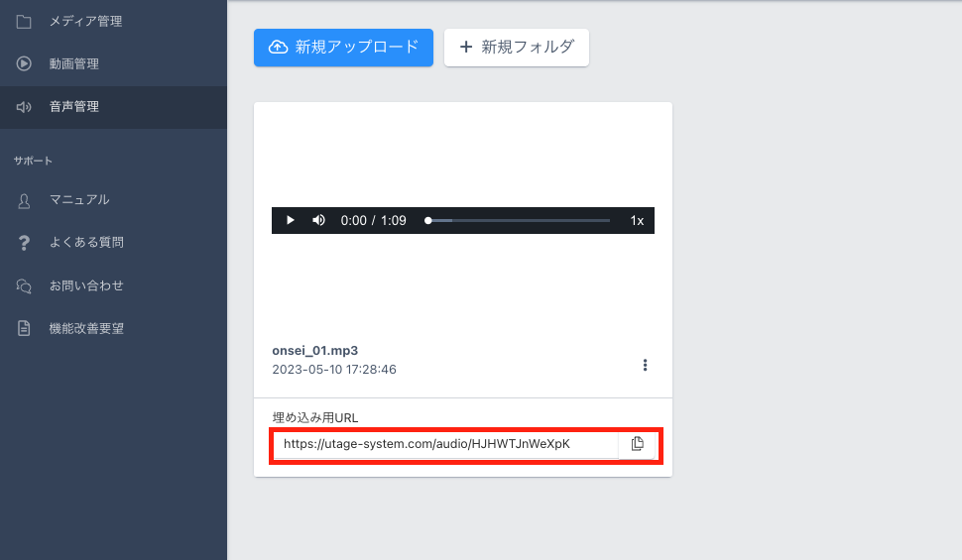Go to 動画管理 in the sidebar

point(74,64)
